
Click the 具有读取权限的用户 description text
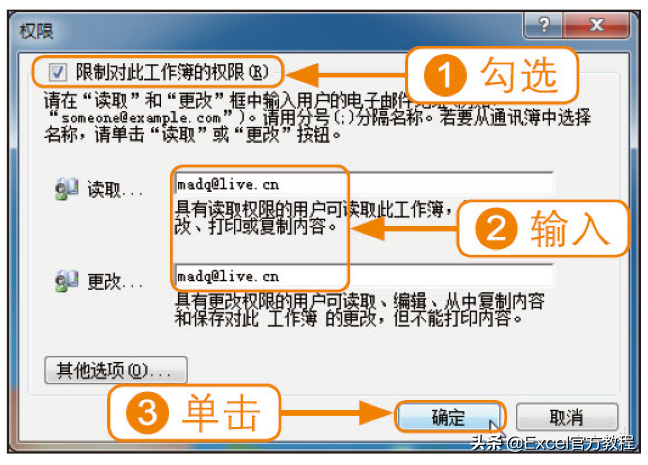tap(315, 217)
